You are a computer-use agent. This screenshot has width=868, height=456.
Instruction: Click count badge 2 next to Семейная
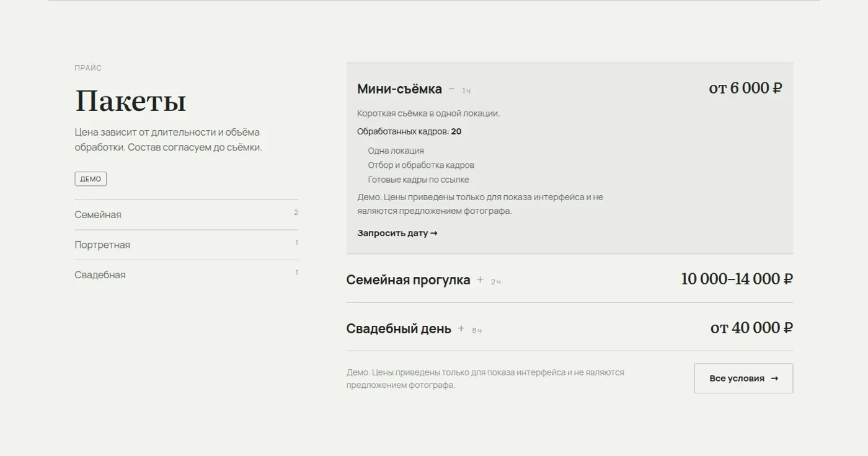(x=296, y=213)
